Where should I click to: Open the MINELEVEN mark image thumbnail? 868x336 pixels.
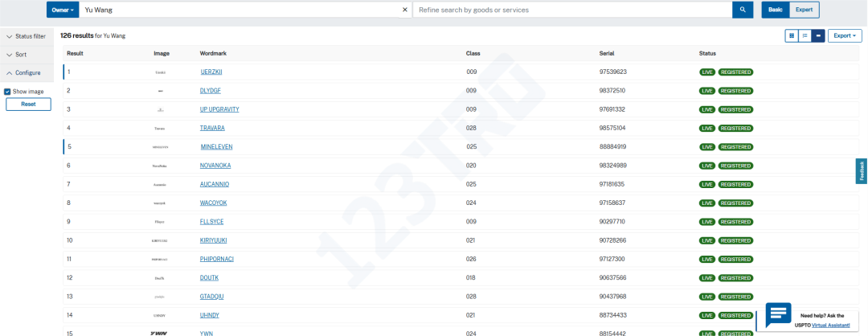coord(160,147)
